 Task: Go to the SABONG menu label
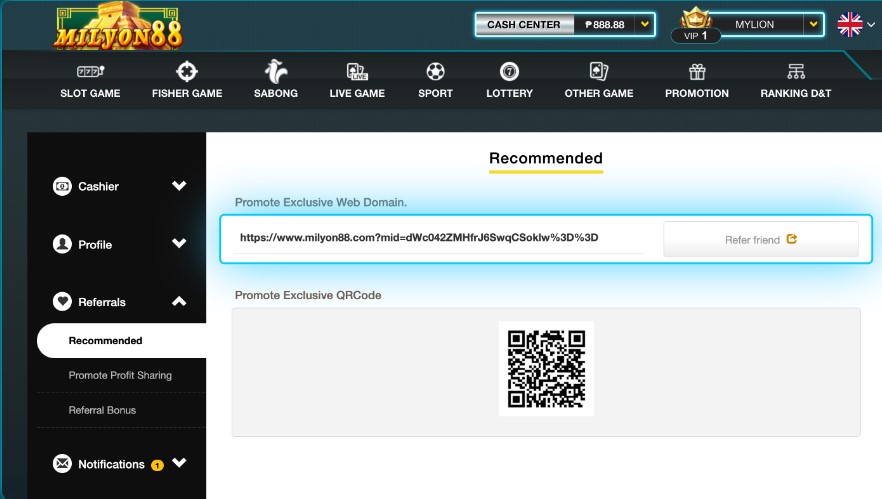pos(276,93)
